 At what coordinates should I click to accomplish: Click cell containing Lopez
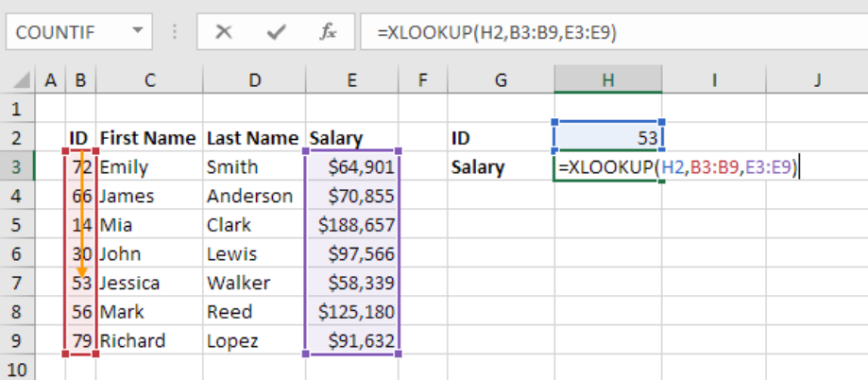tap(254, 340)
